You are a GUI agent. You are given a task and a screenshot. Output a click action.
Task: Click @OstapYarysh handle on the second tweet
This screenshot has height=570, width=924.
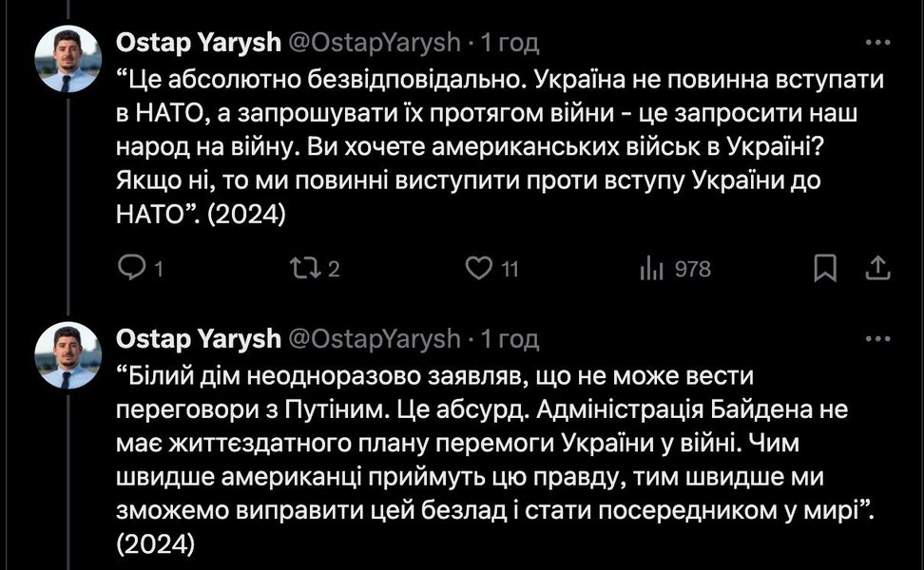[373, 338]
